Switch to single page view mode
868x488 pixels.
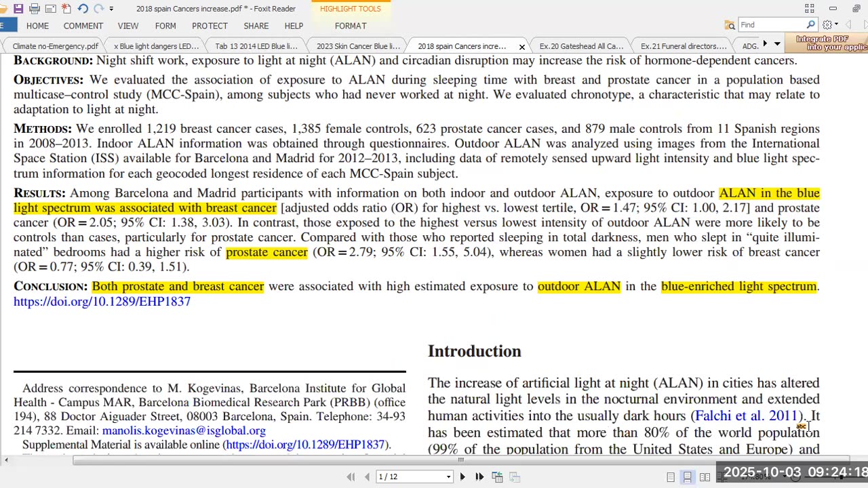[671, 477]
